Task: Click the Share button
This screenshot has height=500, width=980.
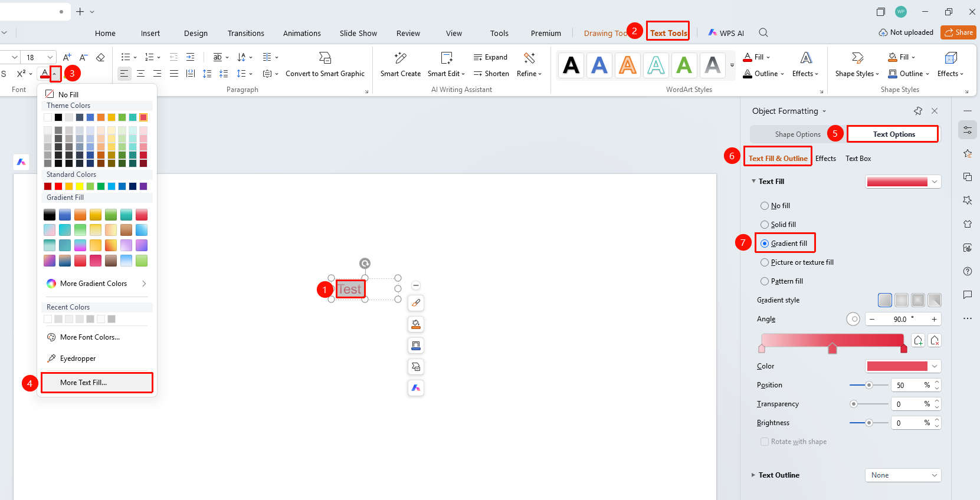Action: point(958,32)
